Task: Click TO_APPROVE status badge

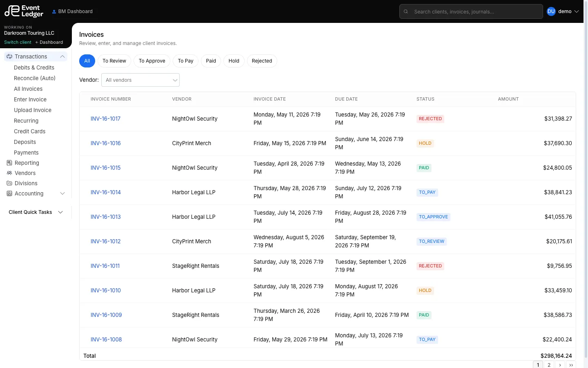Action: tap(433, 217)
